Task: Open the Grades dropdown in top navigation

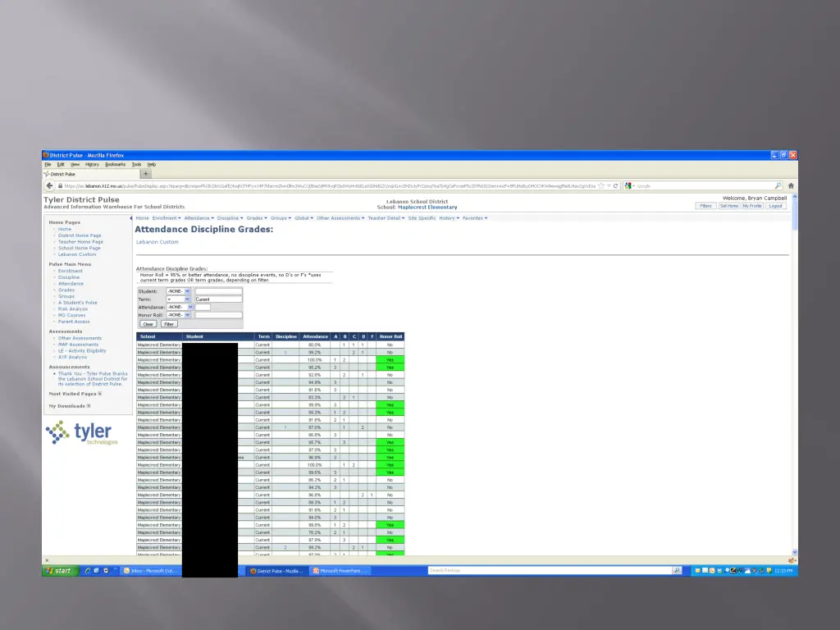Action: (x=257, y=218)
